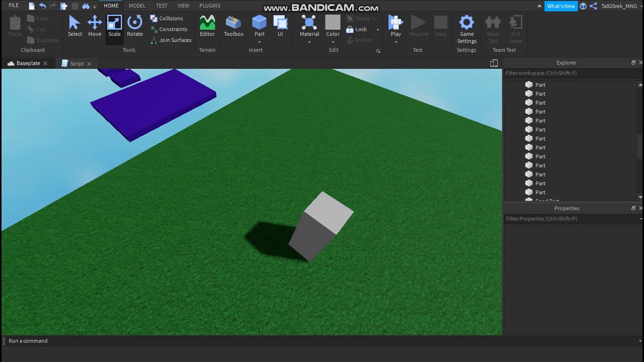
Task: Open the Toolbox panel
Action: 233,26
